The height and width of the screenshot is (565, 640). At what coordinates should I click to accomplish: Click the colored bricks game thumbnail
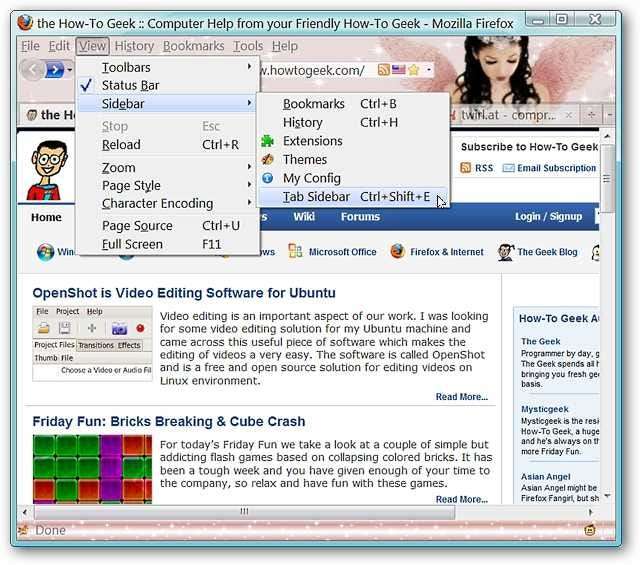coord(92,469)
